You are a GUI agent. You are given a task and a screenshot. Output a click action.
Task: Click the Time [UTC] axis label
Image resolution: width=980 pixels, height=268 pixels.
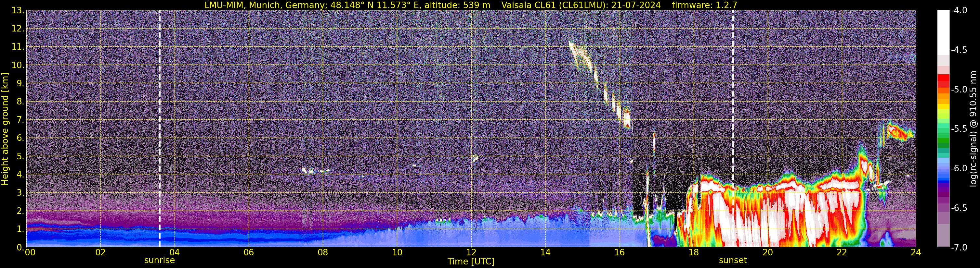471,262
